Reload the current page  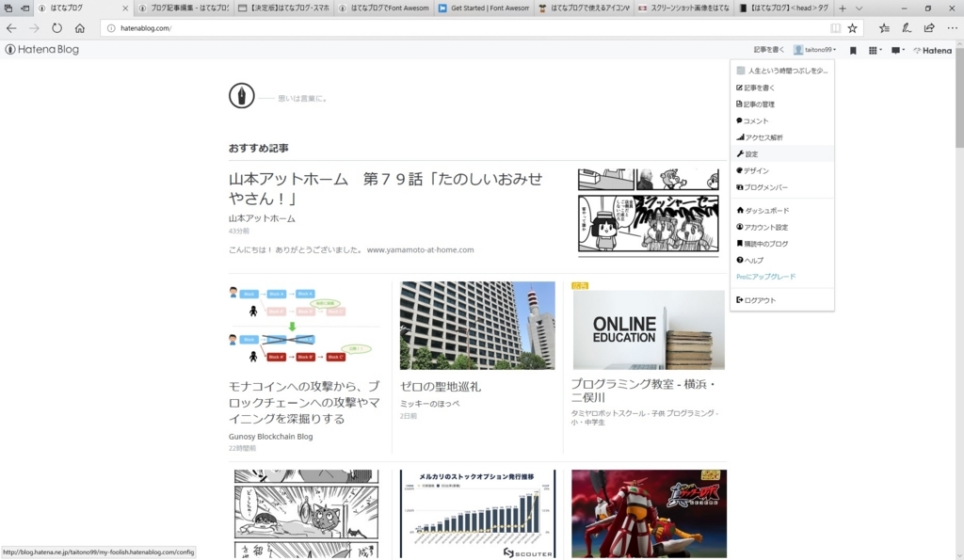pyautogui.click(x=56, y=28)
